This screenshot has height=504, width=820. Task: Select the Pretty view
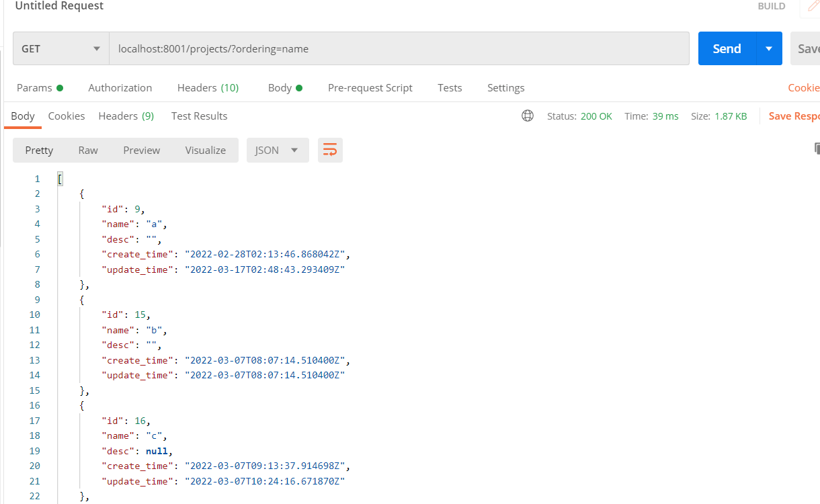pos(39,151)
